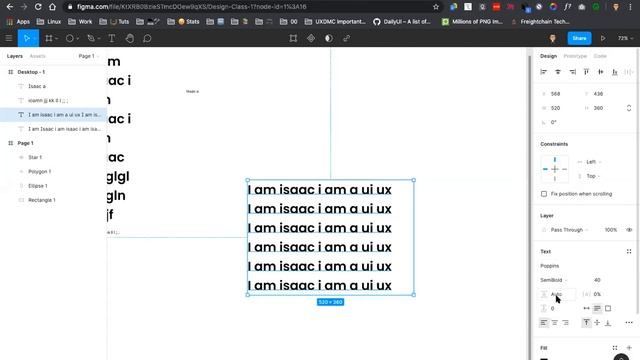This screenshot has width=640, height=360.
Task: Switch to the Layers tab
Action: [x=15, y=56]
